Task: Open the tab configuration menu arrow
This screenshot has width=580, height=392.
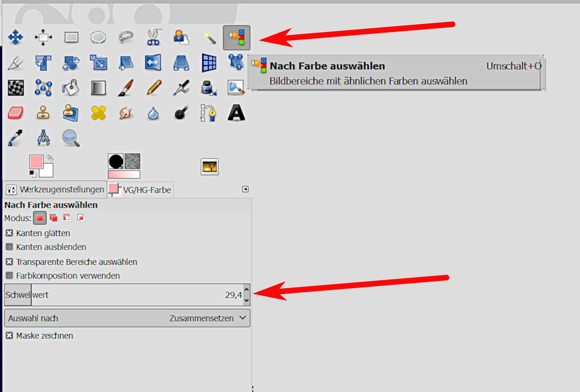Action: coord(245,189)
